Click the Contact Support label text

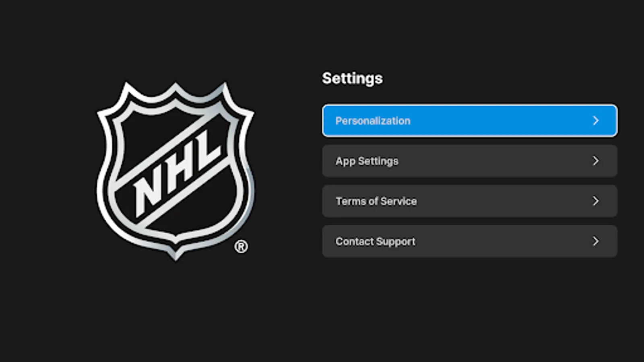coord(375,241)
